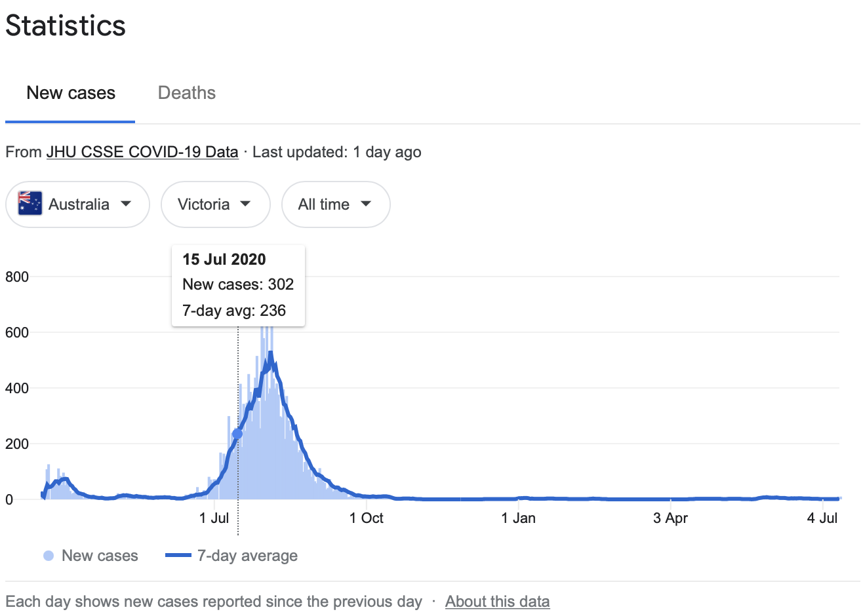Click the 7-day average legend line swatch
The height and width of the screenshot is (616, 863).
[178, 556]
